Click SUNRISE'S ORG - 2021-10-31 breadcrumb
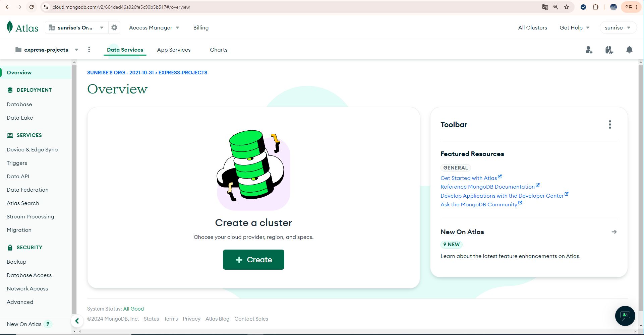Image resolution: width=644 pixels, height=335 pixels. (x=120, y=72)
